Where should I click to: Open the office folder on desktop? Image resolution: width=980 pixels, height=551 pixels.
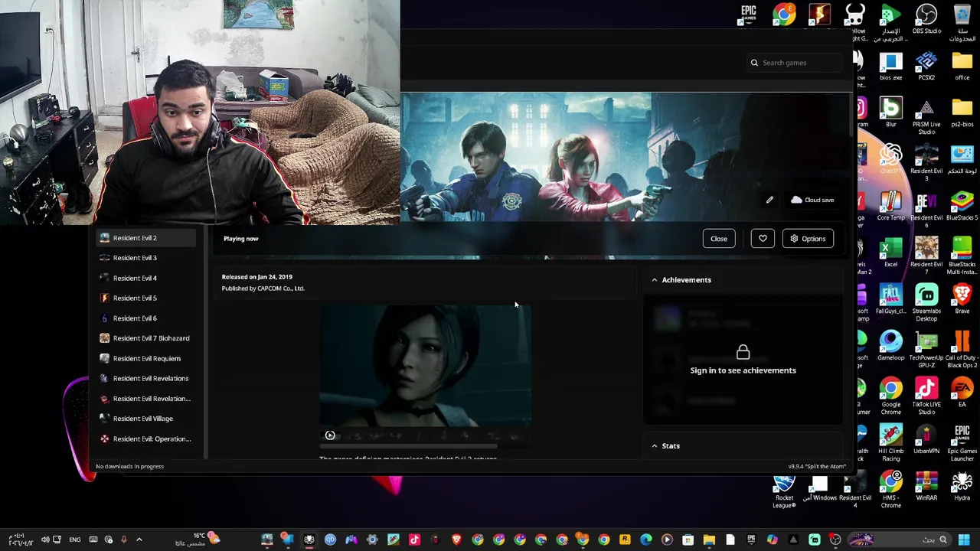coord(962,67)
